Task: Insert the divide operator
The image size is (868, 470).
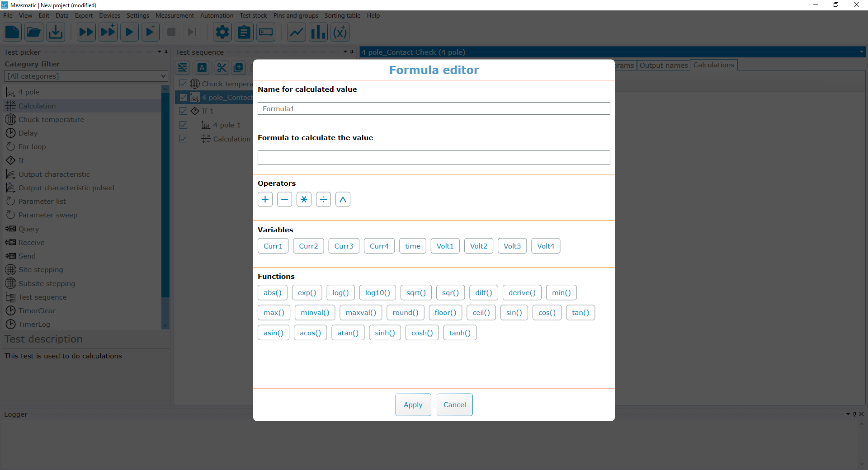Action: (x=323, y=199)
